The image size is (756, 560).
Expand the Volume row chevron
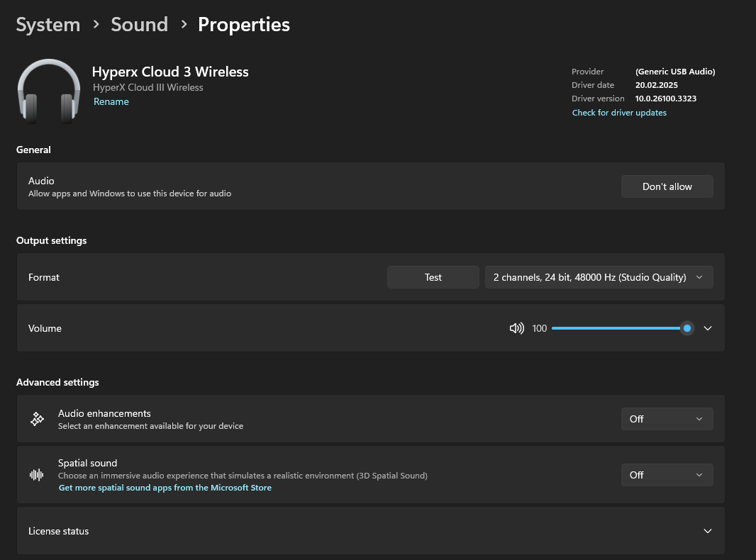(x=707, y=328)
